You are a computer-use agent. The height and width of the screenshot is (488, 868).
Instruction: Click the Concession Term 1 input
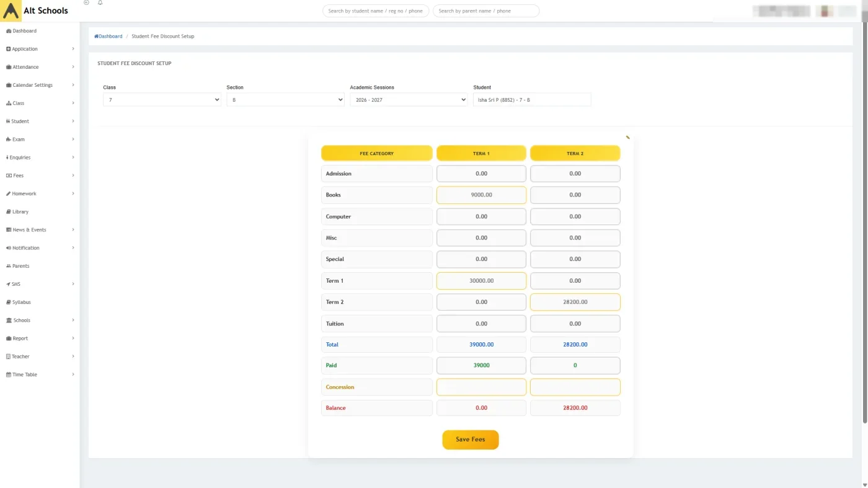tap(481, 388)
